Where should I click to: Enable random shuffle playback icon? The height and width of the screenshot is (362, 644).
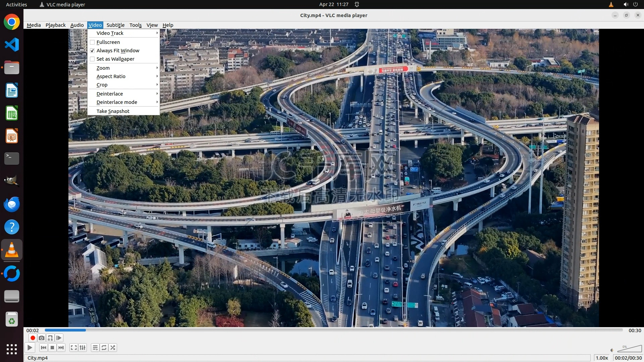click(x=113, y=348)
